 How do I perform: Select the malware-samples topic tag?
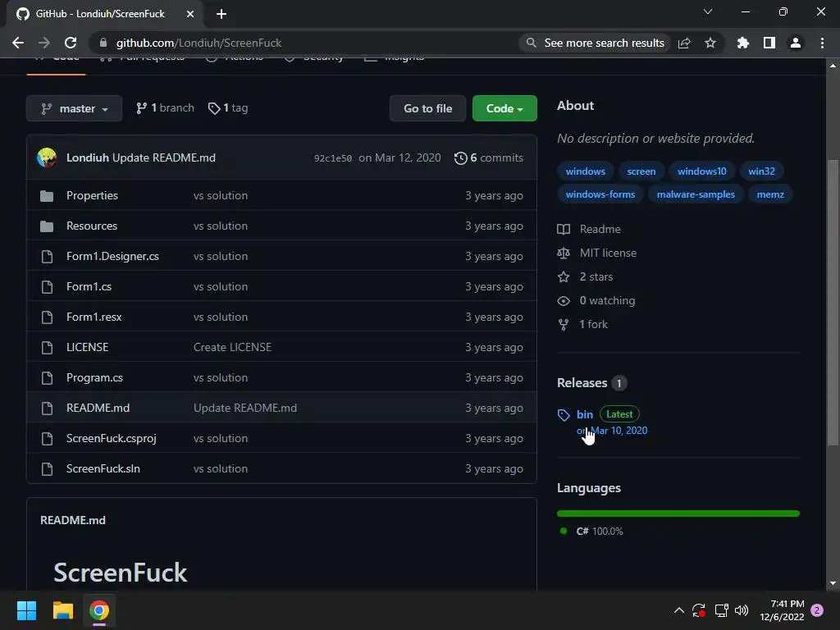pos(696,194)
